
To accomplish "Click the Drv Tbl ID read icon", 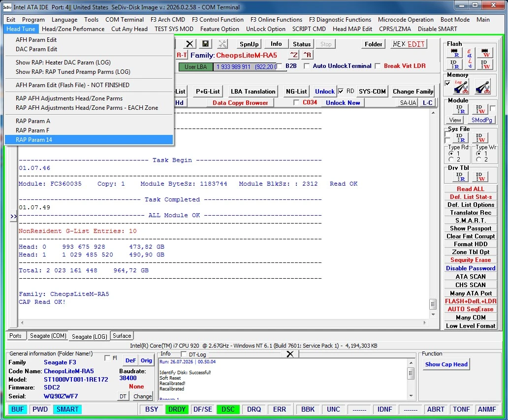I will (460, 177).
